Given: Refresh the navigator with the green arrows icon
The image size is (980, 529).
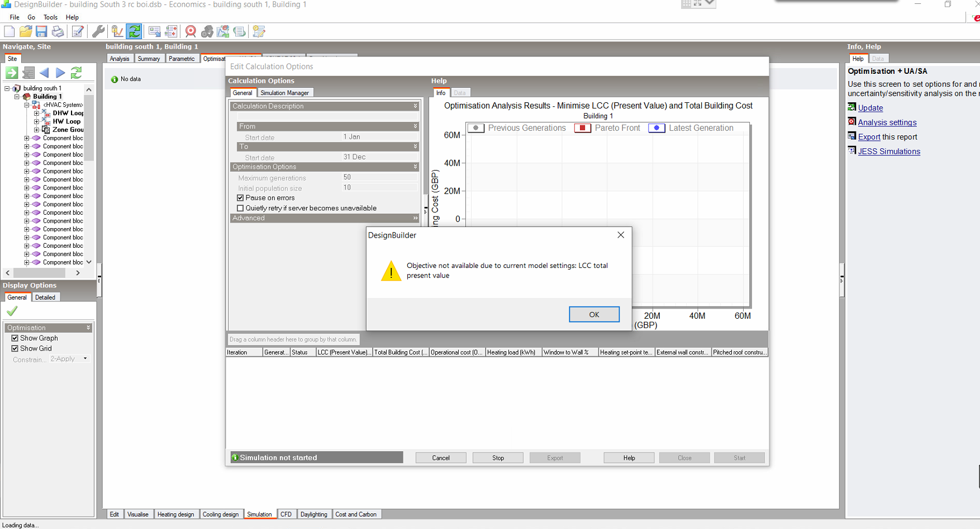Looking at the screenshot, I should (77, 73).
